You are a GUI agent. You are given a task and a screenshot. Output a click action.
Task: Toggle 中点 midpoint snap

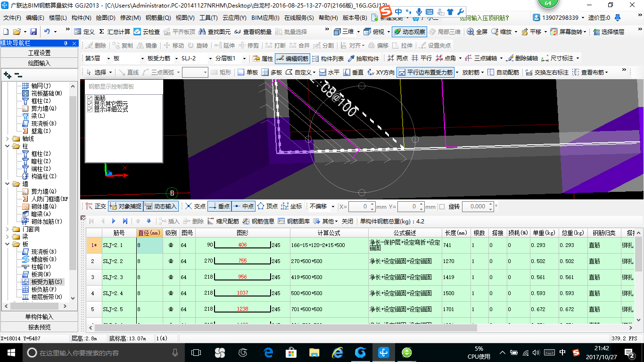[243, 206]
